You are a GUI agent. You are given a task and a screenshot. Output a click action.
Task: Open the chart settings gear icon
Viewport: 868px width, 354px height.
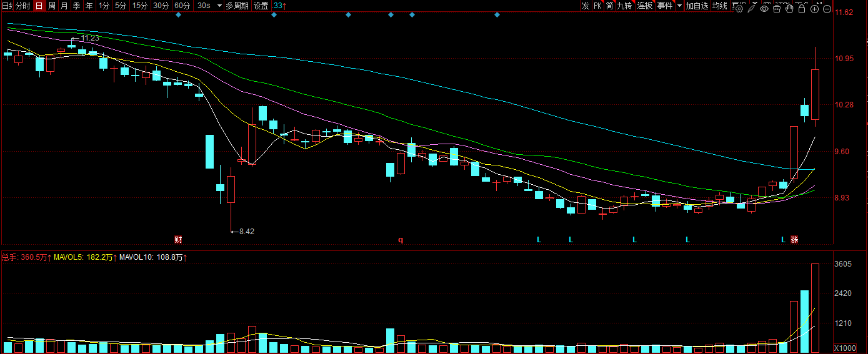coord(739,8)
